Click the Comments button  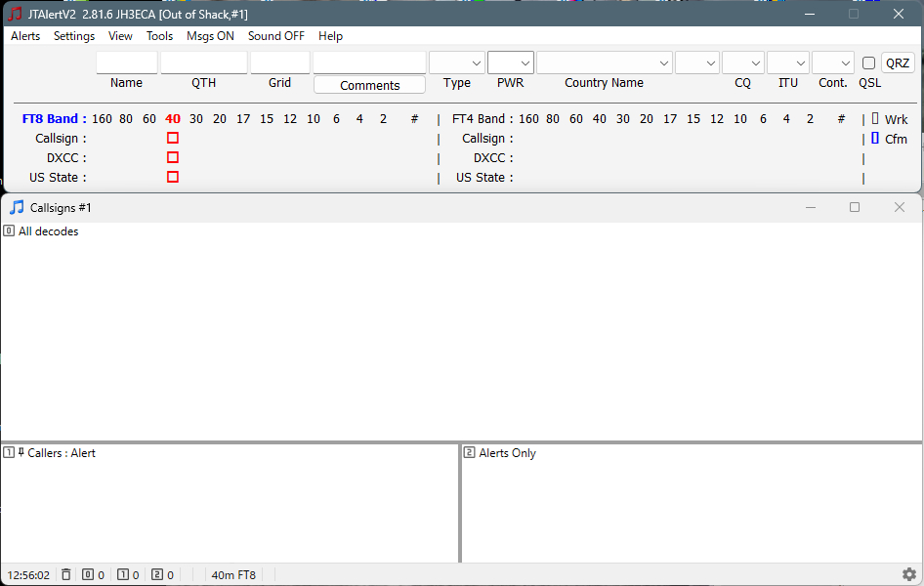coord(369,85)
